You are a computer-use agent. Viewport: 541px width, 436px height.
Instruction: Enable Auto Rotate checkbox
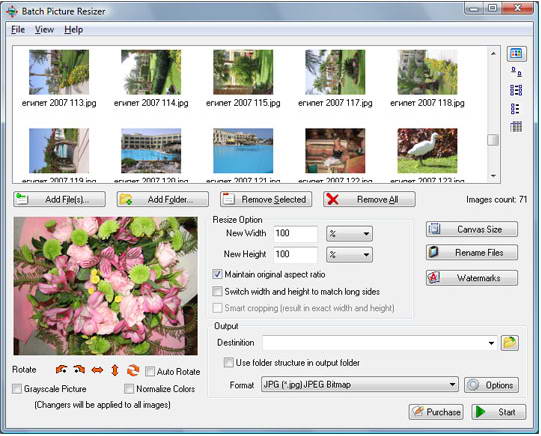[150, 371]
